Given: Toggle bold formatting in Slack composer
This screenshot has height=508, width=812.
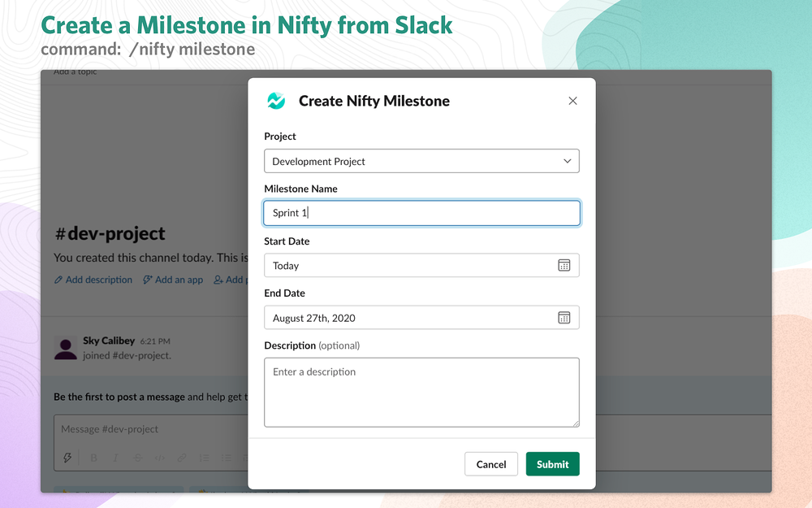Looking at the screenshot, I should point(93,458).
